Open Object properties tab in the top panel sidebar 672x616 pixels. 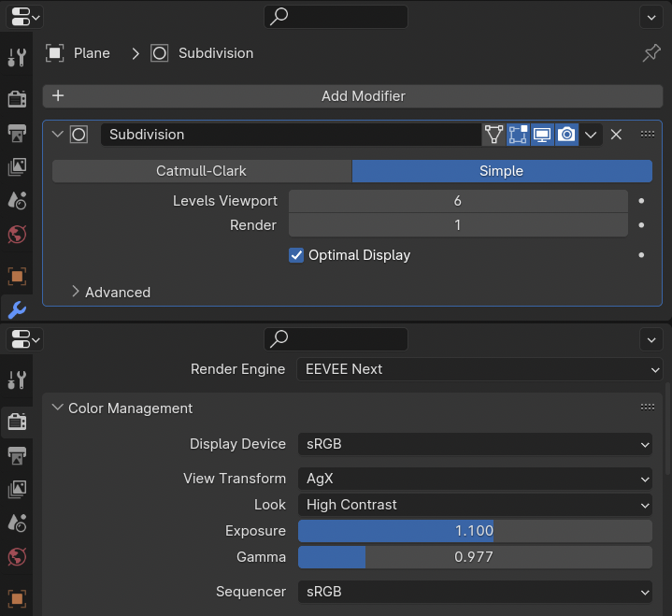click(17, 276)
